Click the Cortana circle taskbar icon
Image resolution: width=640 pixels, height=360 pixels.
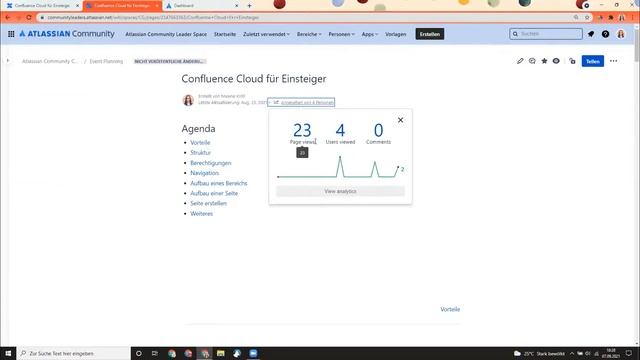tap(139, 353)
